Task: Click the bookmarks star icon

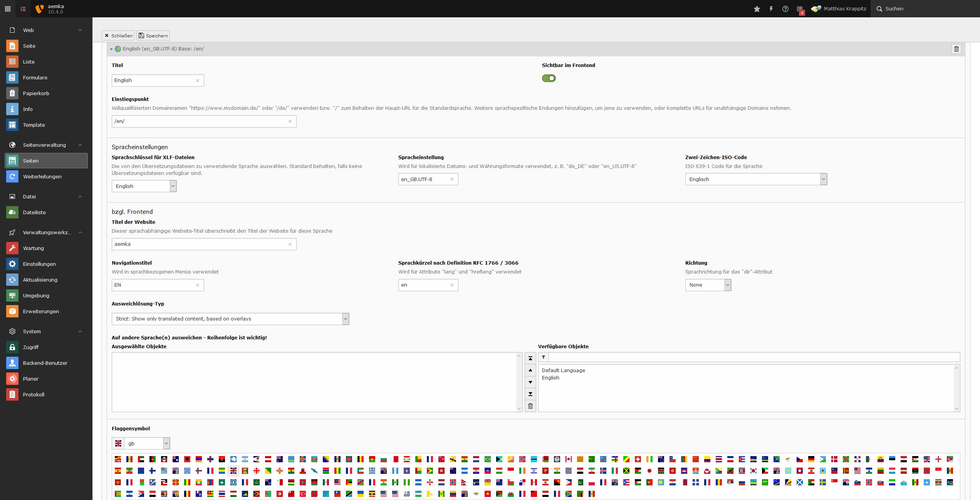Action: (757, 9)
